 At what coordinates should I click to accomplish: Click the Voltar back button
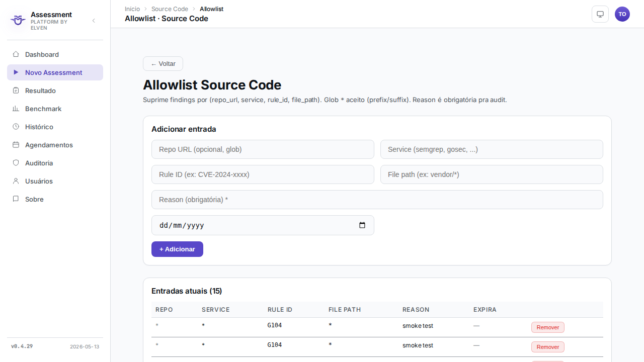163,64
